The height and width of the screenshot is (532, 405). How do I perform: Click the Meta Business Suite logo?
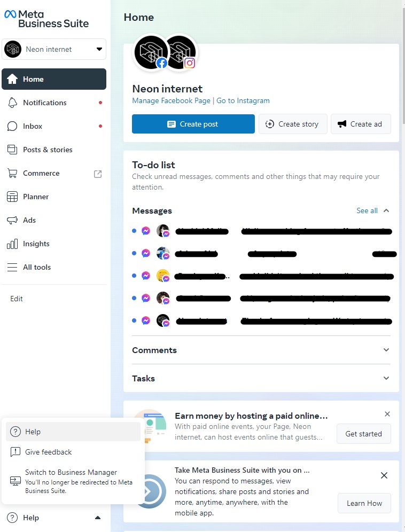[x=46, y=19]
